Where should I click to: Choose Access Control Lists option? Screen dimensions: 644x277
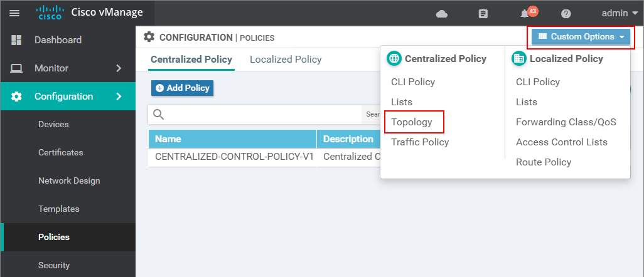[561, 142]
